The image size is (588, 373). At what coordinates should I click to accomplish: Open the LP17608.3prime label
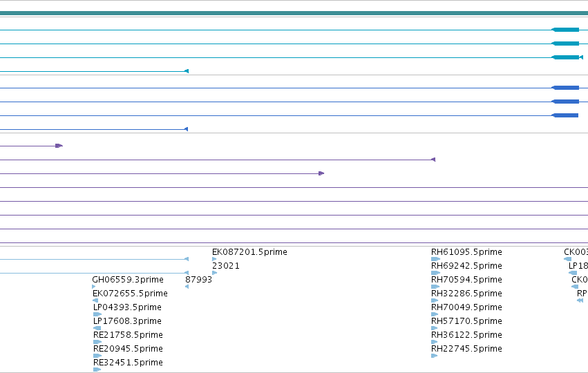[x=128, y=321]
